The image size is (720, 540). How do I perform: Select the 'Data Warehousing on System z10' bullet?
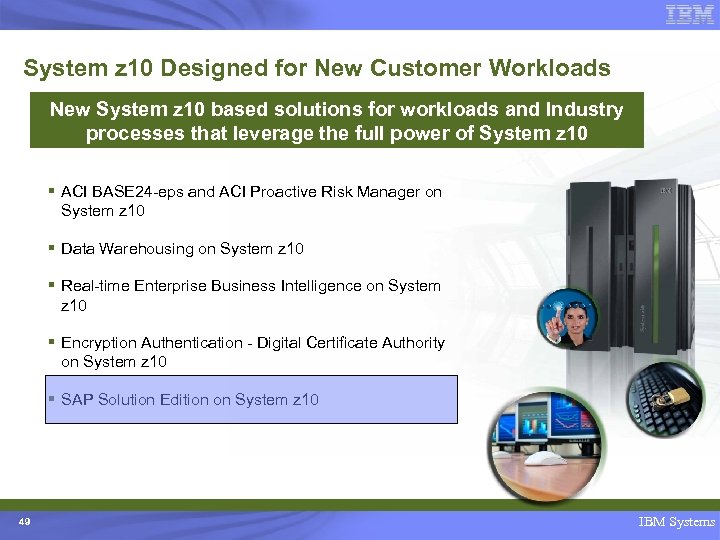point(176,248)
